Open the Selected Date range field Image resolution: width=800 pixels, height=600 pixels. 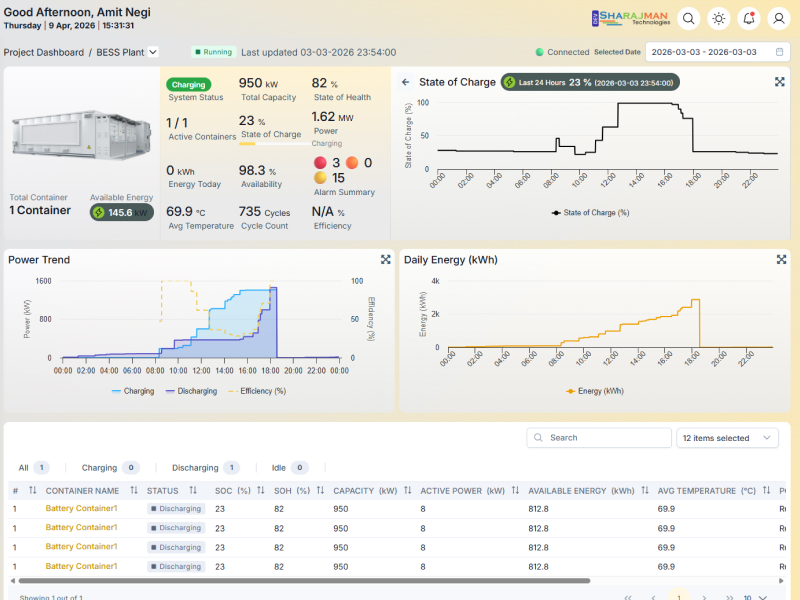tap(718, 52)
